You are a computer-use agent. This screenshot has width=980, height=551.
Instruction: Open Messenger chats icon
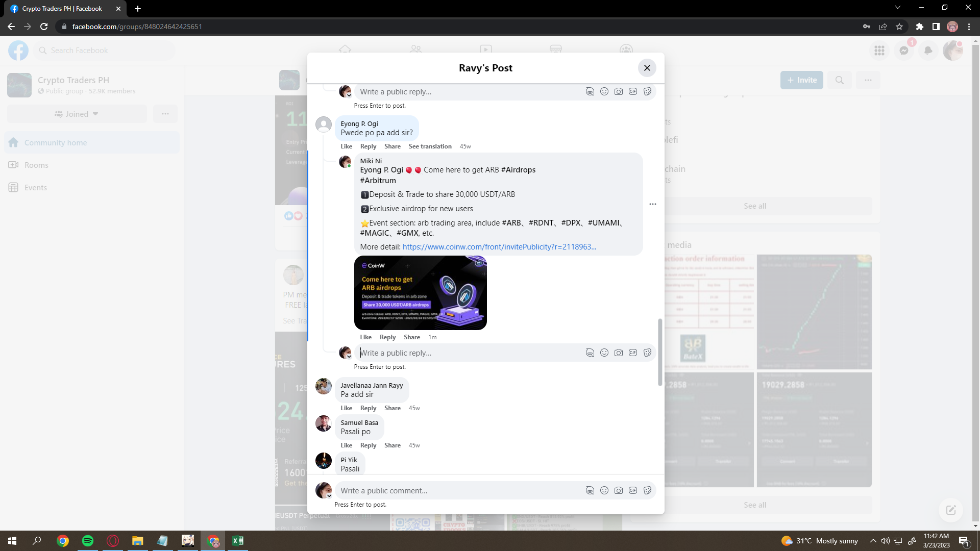pos(903,51)
